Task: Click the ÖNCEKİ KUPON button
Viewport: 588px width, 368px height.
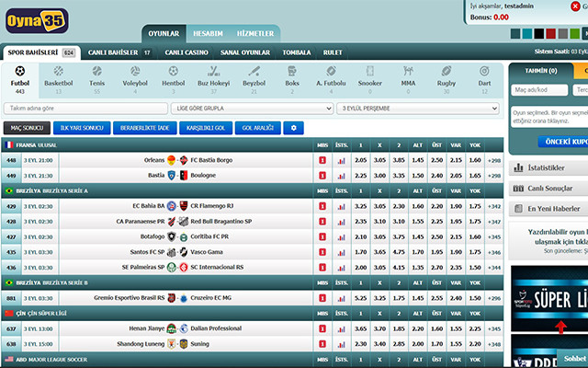Action: pyautogui.click(x=563, y=142)
